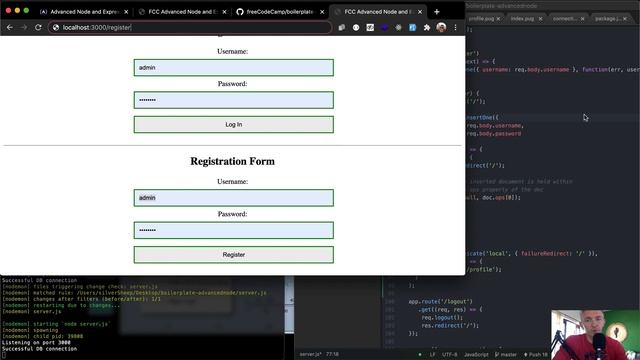The image size is (640, 360).
Task: Close the index.pug editor tab
Action: pos(540,19)
